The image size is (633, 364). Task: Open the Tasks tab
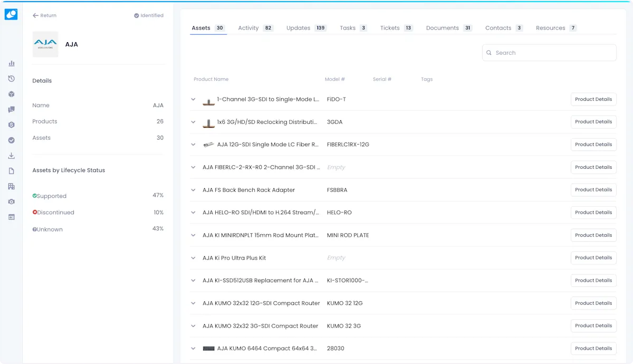(353, 28)
